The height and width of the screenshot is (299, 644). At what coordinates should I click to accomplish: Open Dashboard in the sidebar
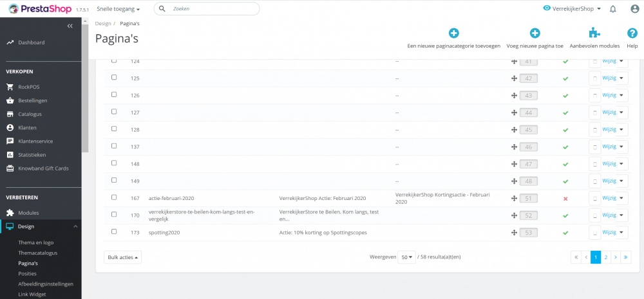[31, 42]
